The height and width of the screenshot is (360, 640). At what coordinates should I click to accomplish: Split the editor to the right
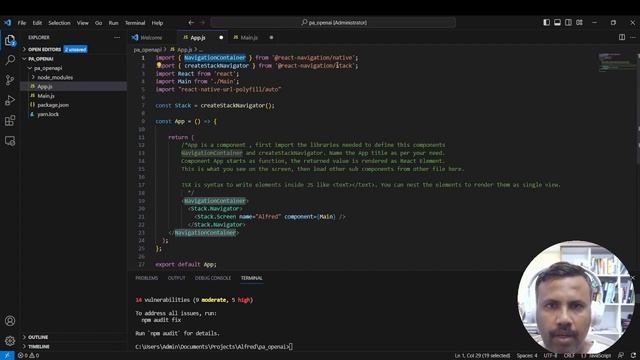(x=622, y=37)
